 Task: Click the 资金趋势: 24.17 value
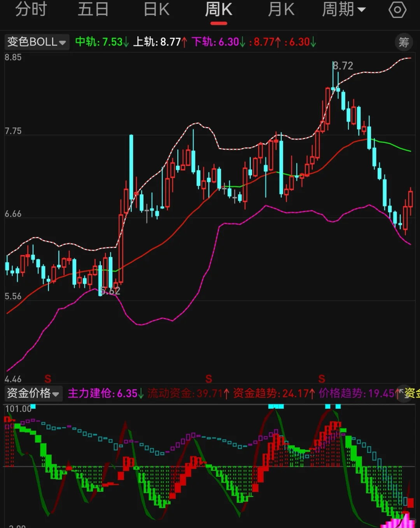pos(274,393)
